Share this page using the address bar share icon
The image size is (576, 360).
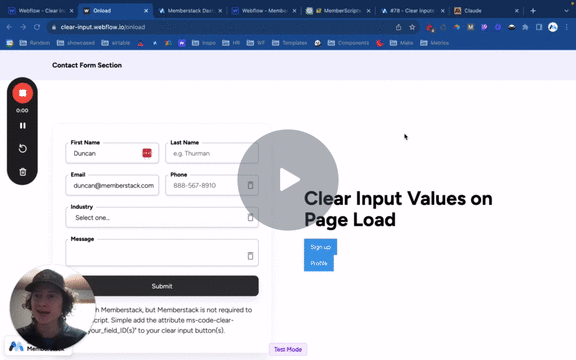(398, 27)
